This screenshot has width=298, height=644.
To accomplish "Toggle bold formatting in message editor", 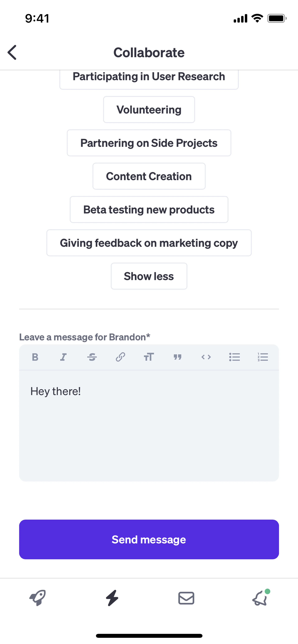I will pos(35,357).
